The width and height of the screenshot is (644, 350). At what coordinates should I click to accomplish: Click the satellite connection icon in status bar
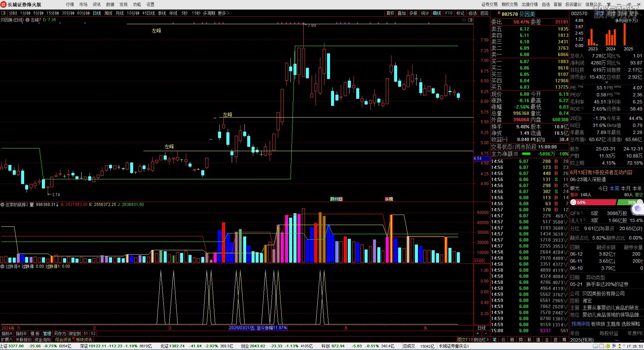click(x=614, y=346)
